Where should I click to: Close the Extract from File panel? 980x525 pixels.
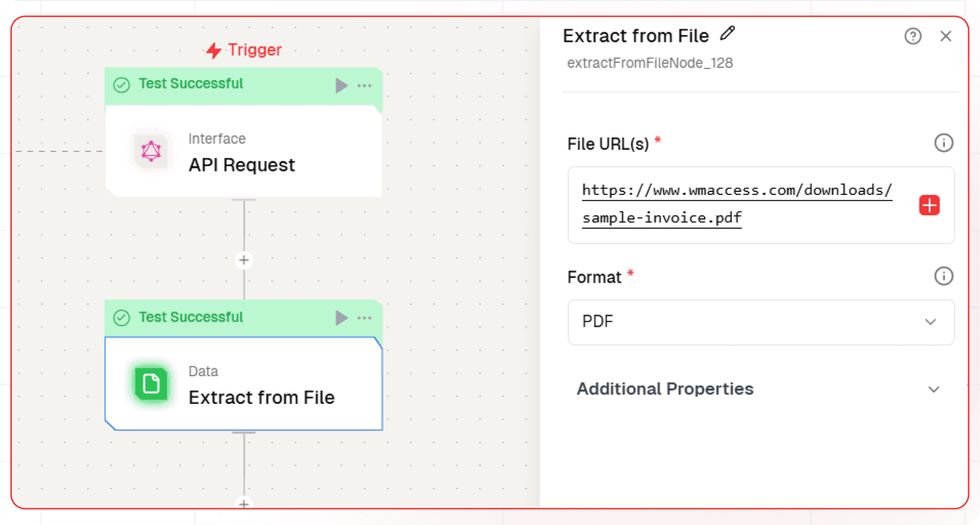[x=945, y=36]
